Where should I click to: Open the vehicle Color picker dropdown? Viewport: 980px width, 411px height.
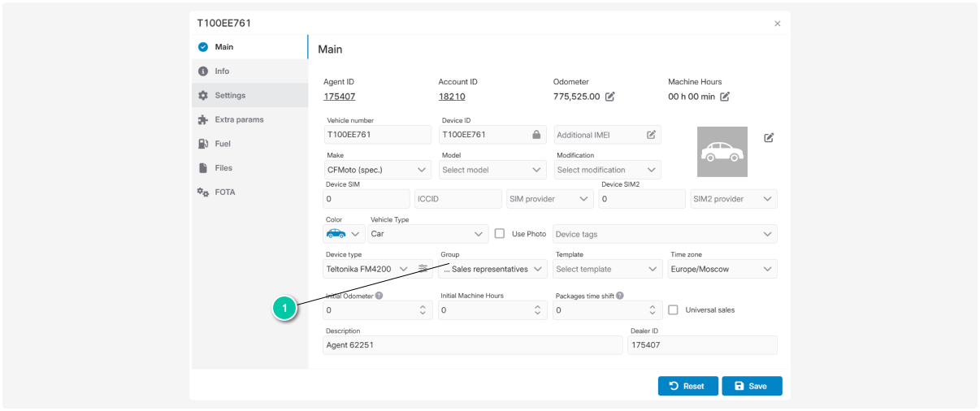pos(344,234)
